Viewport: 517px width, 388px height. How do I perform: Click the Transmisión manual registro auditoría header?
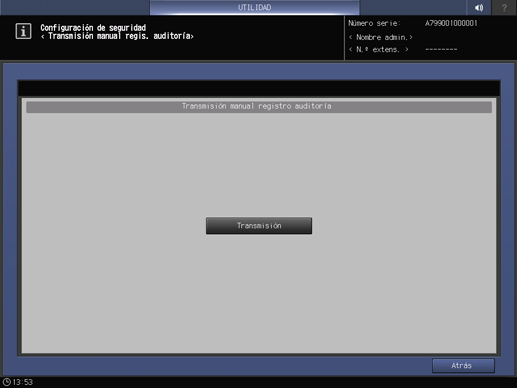click(x=259, y=106)
